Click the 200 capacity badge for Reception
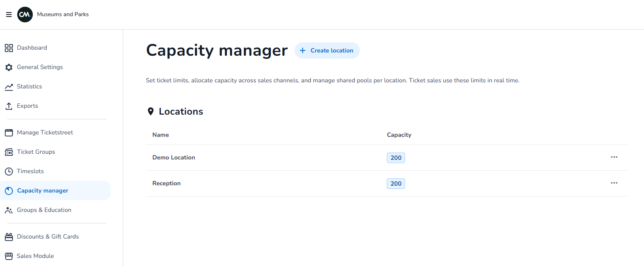The height and width of the screenshot is (266, 644). (396, 184)
